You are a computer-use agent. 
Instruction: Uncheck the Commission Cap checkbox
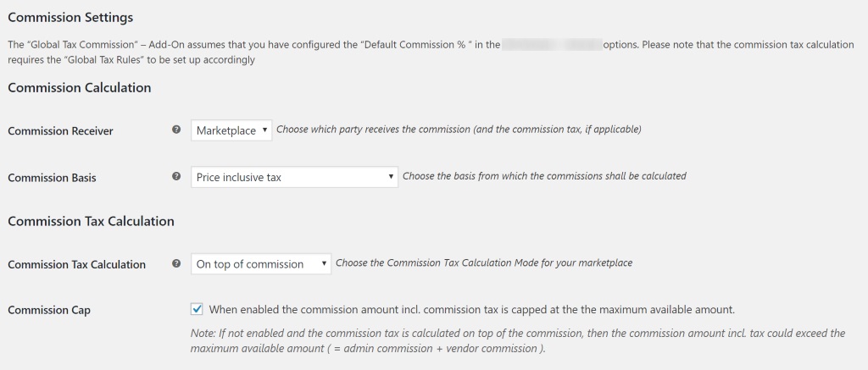(x=197, y=309)
